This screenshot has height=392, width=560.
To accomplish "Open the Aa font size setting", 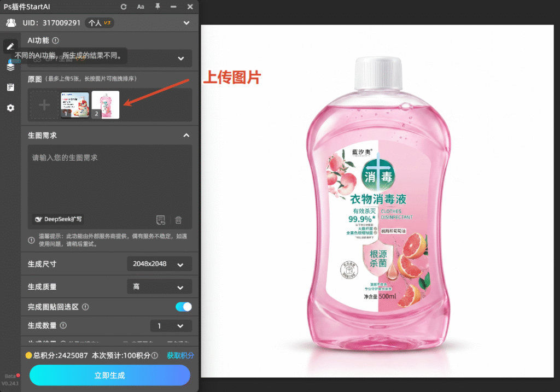I will tap(141, 7).
